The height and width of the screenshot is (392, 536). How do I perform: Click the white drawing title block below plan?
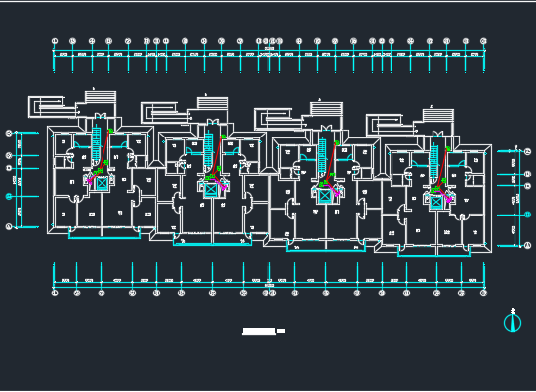click(264, 332)
